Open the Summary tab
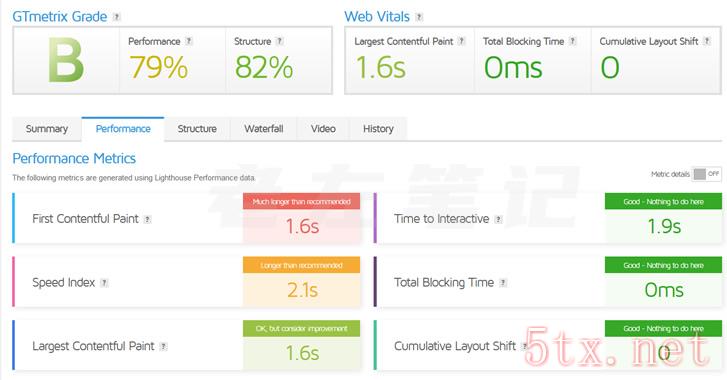 click(x=47, y=129)
